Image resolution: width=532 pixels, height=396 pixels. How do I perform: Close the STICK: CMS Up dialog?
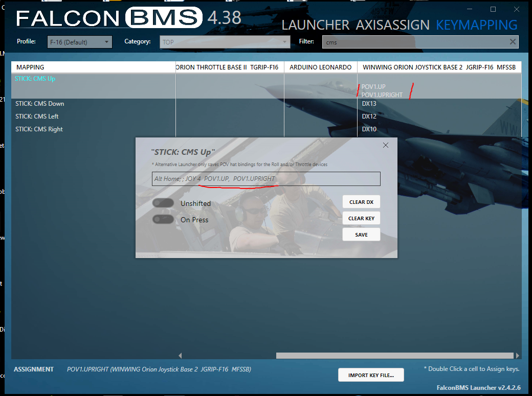pyautogui.click(x=385, y=145)
